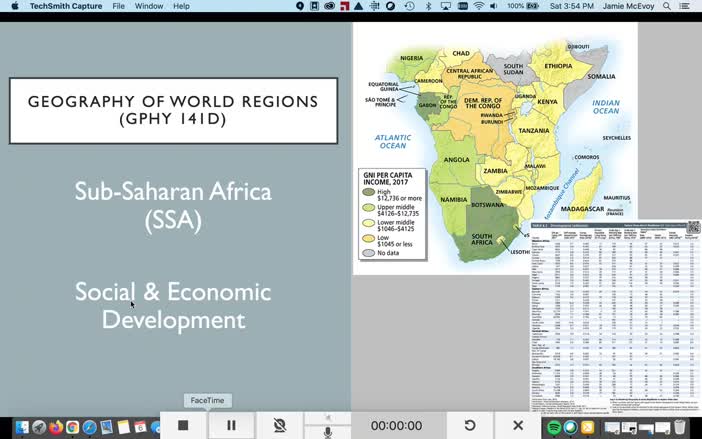Click the ANGOLA label on the map
702x439 pixels.
457,160
